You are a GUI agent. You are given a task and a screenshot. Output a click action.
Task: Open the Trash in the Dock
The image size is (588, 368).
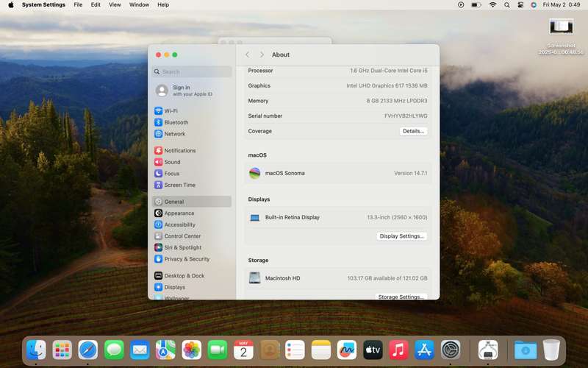[x=551, y=350]
